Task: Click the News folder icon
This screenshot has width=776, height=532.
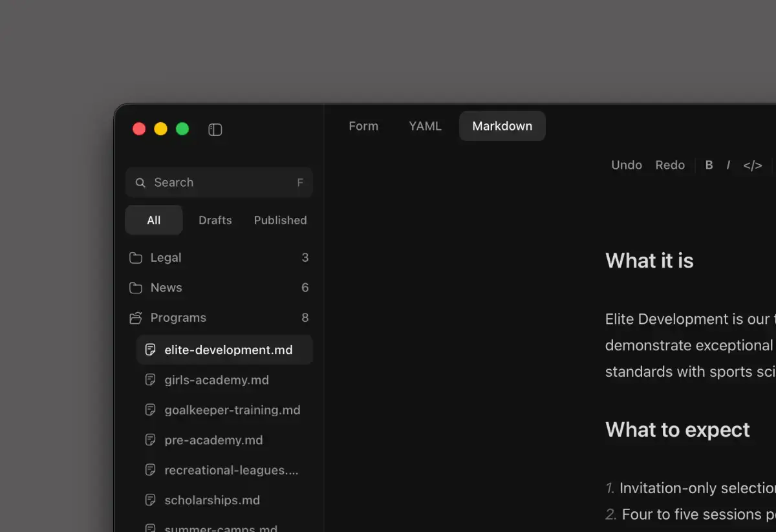Action: 136,288
